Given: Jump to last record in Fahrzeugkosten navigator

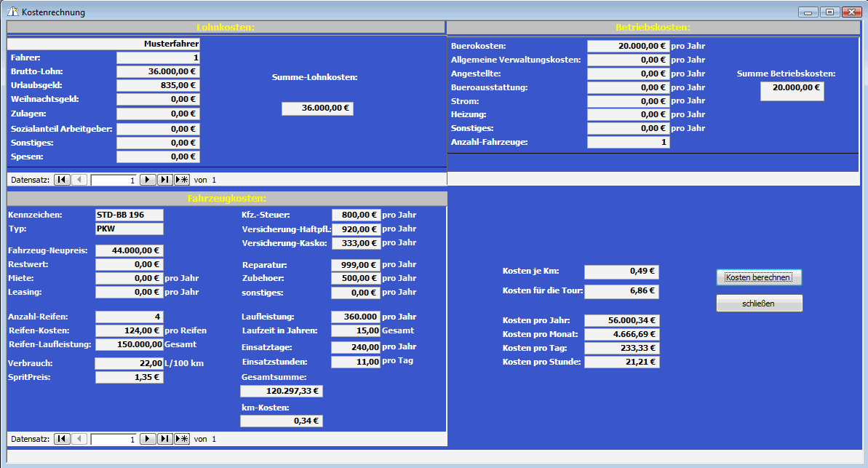Looking at the screenshot, I should (165, 439).
